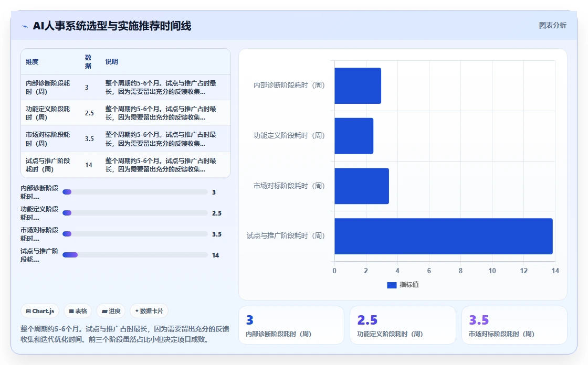Select the 内部诊断阶段耗时 table row name

point(48,87)
